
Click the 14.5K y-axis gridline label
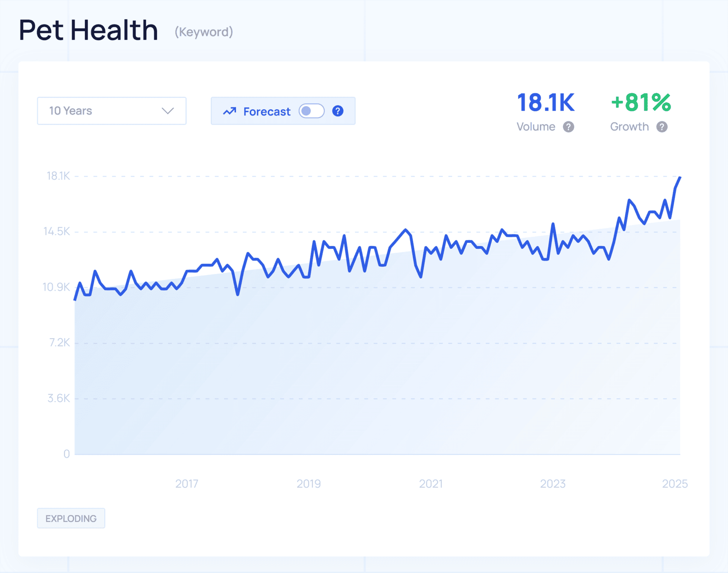point(57,231)
